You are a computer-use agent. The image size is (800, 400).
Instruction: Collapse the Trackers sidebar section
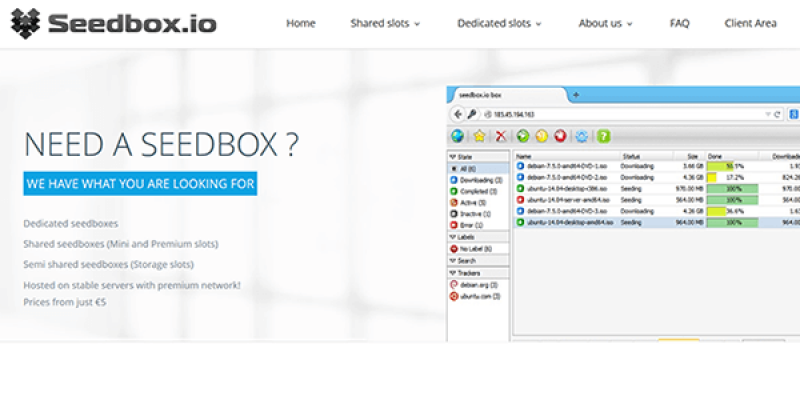[479, 273]
